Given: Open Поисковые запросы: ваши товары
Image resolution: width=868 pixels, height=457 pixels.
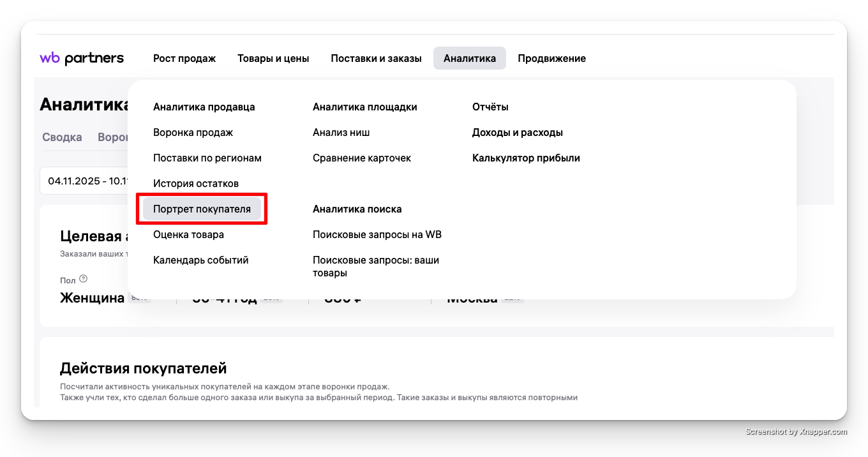Looking at the screenshot, I should [375, 267].
